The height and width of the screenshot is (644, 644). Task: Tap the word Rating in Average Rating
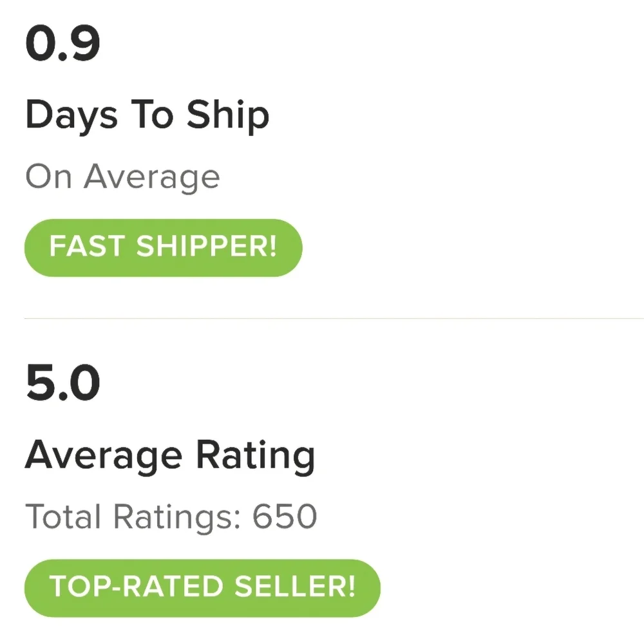click(x=255, y=457)
